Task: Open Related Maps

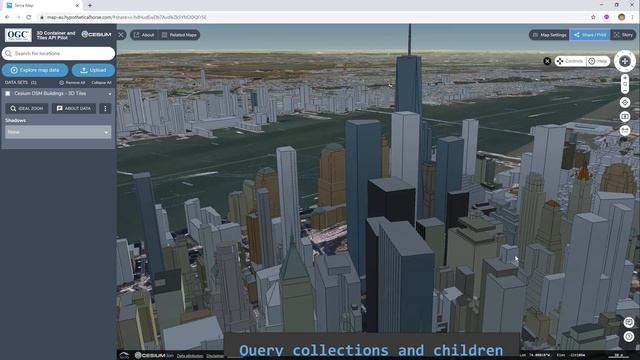Action: tap(179, 35)
